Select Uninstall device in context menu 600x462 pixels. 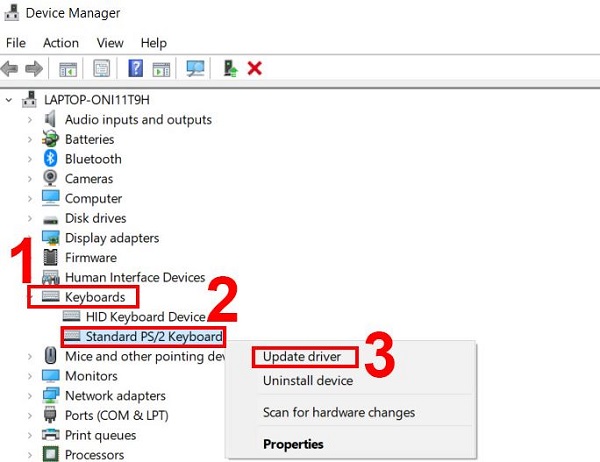(307, 381)
